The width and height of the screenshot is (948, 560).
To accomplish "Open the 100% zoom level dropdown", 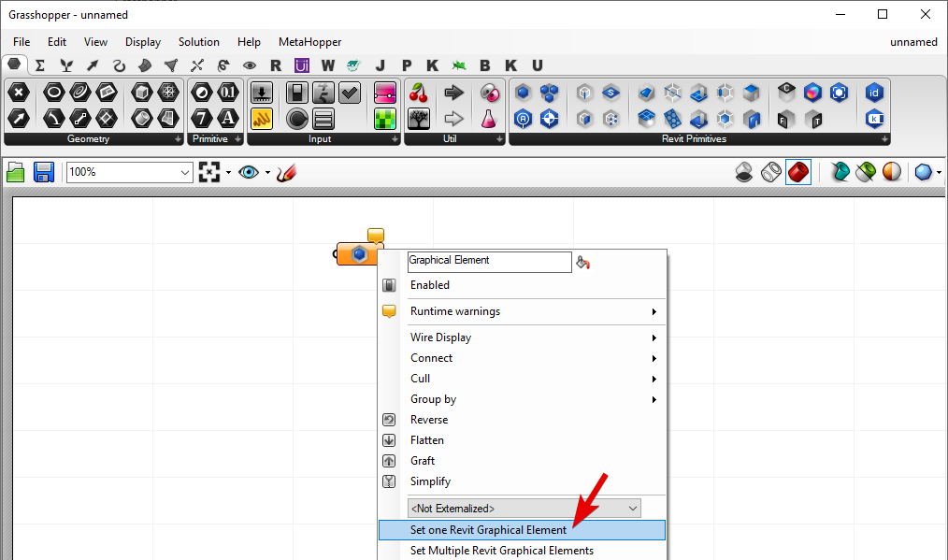I will [x=185, y=172].
